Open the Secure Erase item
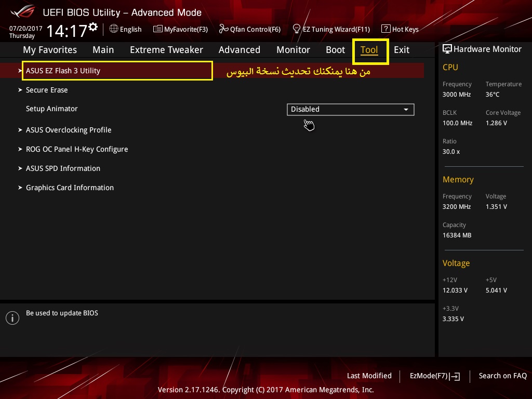 (47, 90)
